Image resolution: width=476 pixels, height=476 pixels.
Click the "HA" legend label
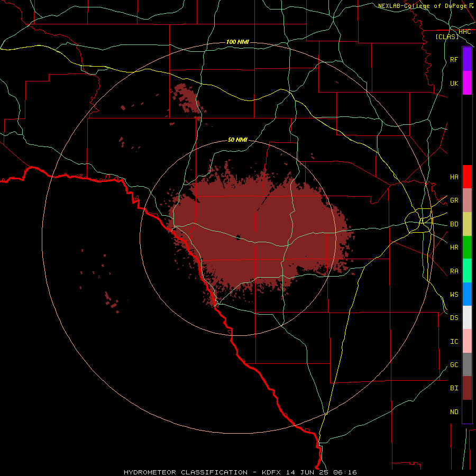pyautogui.click(x=454, y=177)
